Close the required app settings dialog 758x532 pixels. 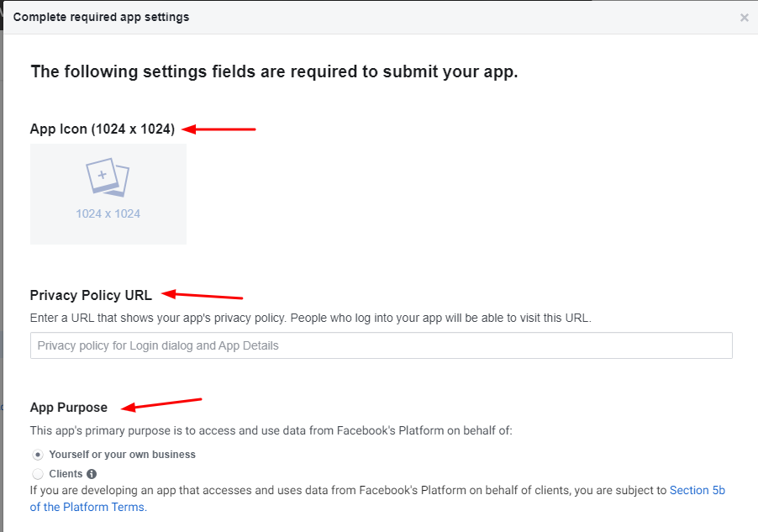point(744,18)
